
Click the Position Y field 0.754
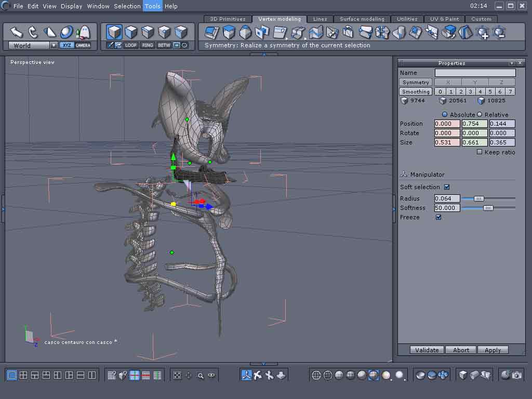tap(474, 124)
